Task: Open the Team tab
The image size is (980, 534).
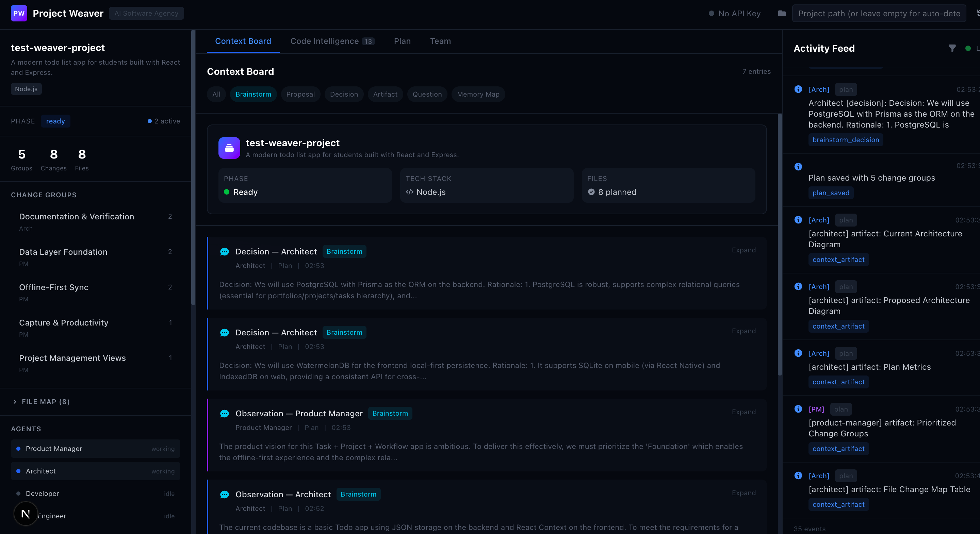Action: pyautogui.click(x=440, y=41)
